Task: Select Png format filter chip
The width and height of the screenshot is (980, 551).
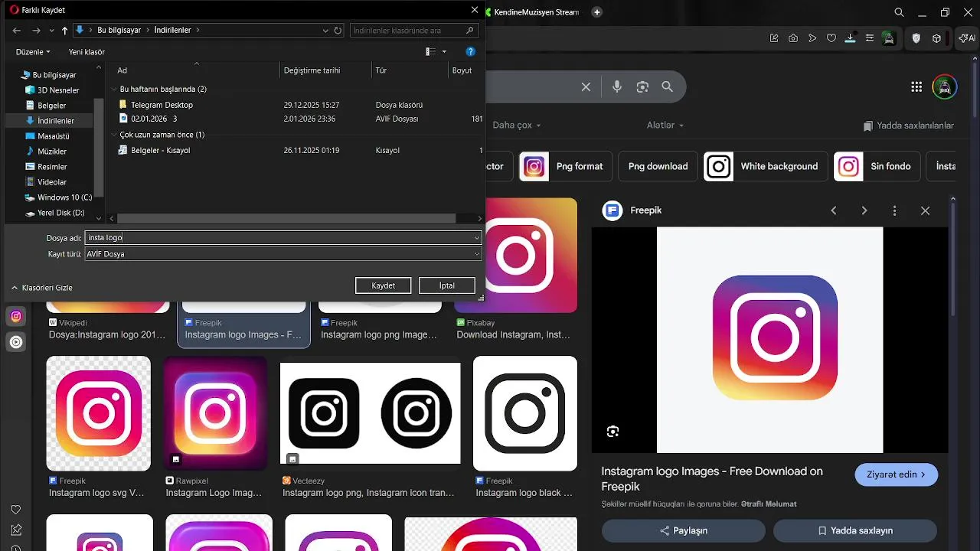Action: [567, 166]
